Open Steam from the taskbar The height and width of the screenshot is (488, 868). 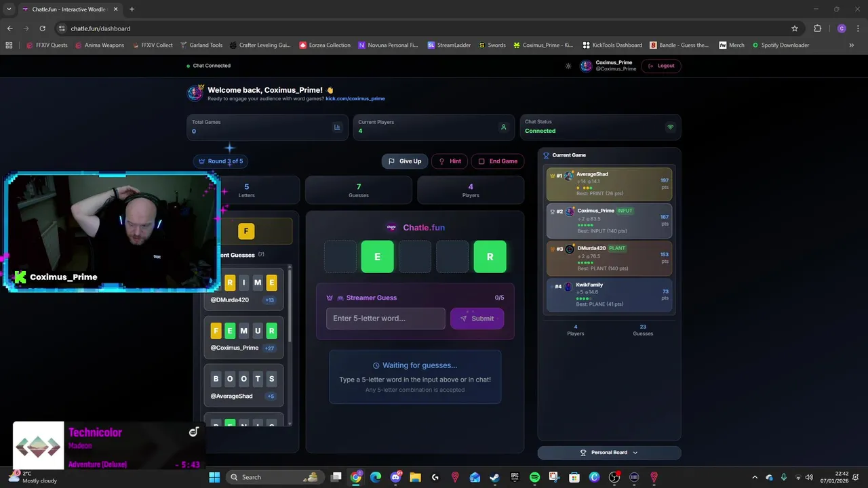494,477
